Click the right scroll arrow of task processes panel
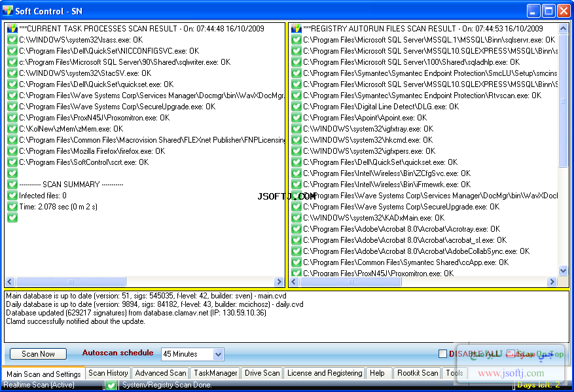 click(x=279, y=281)
